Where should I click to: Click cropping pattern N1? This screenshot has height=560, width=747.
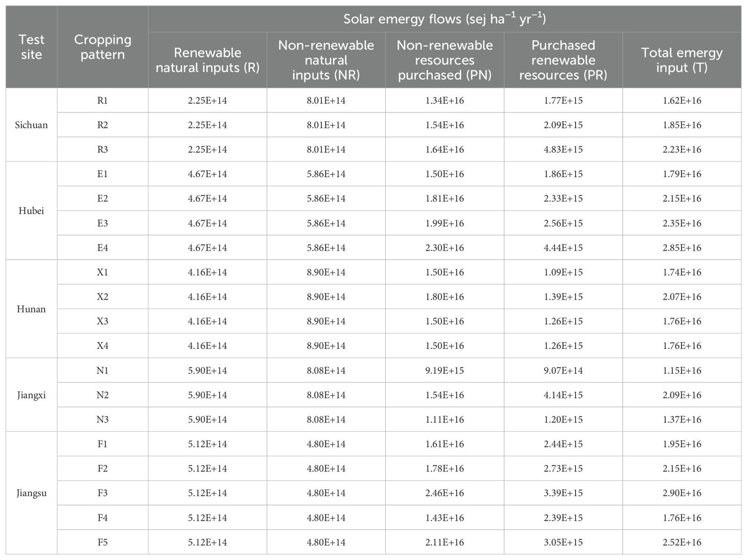point(102,370)
